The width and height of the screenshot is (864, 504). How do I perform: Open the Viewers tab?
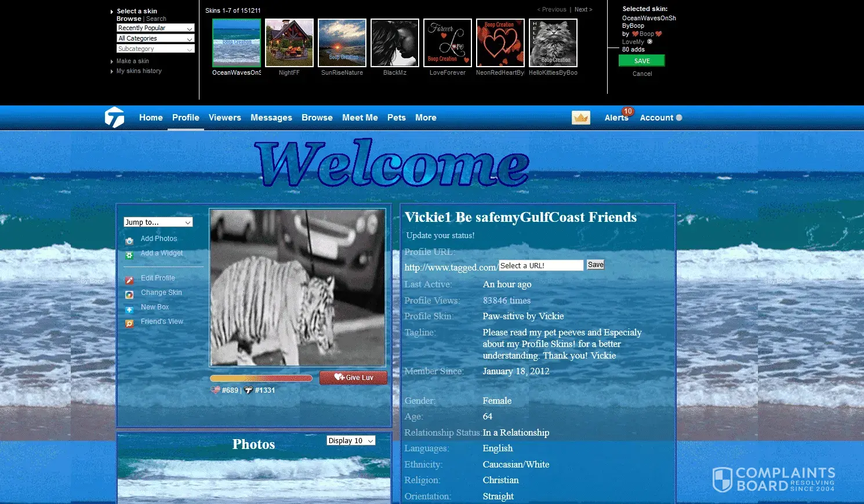225,118
